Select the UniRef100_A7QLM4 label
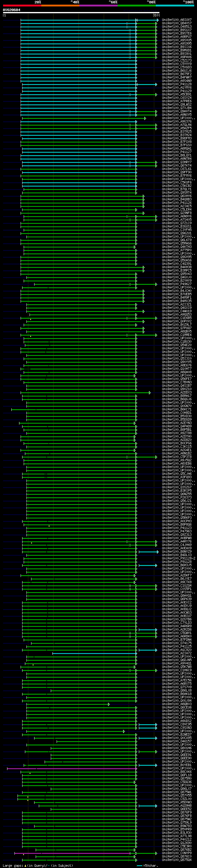 pyautogui.click(x=176, y=125)
